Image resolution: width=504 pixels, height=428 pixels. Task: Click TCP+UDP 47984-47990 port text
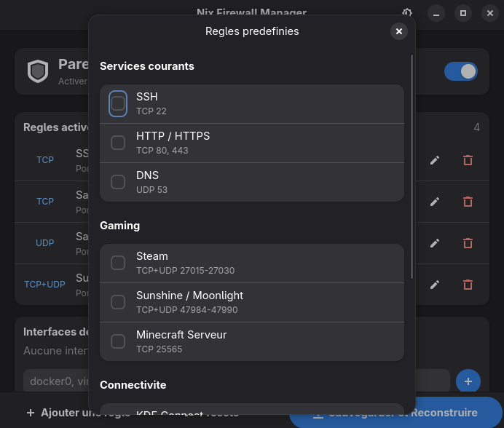187,310
